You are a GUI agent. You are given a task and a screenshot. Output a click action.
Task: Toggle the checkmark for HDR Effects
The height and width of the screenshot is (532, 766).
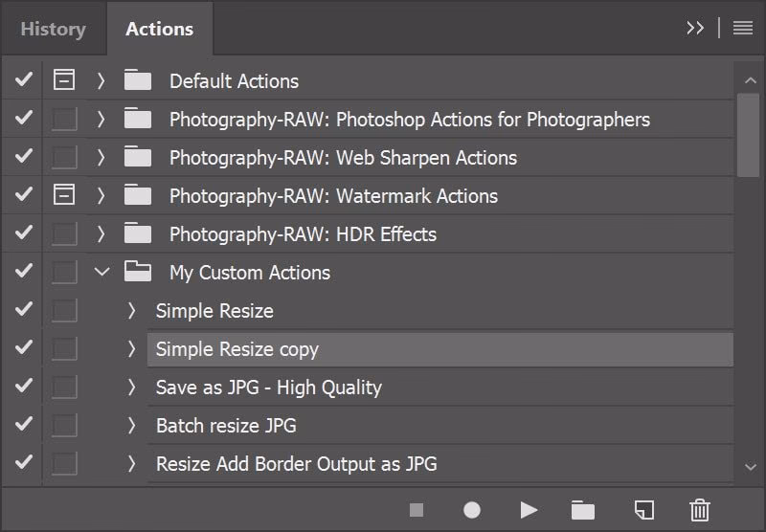click(23, 233)
